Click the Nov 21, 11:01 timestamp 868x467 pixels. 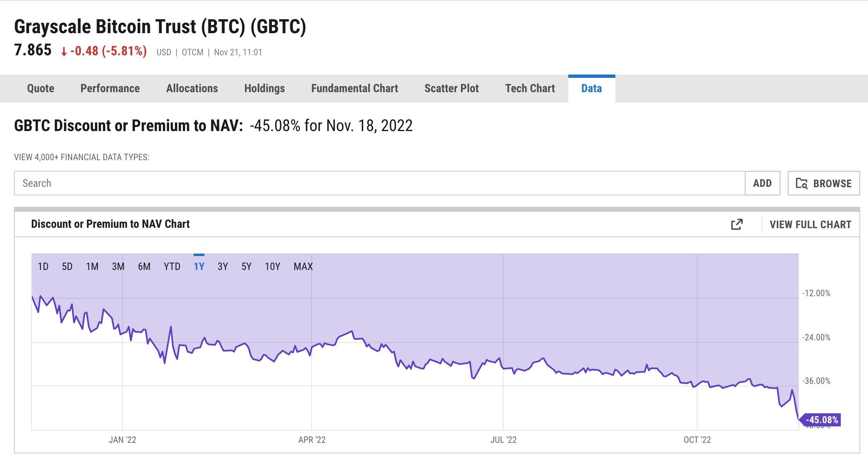[x=238, y=52]
